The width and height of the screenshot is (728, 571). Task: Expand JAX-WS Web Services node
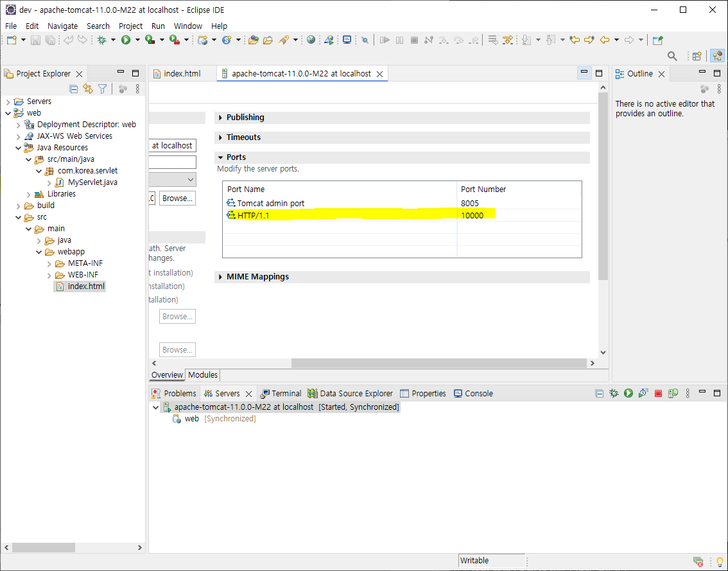click(18, 136)
